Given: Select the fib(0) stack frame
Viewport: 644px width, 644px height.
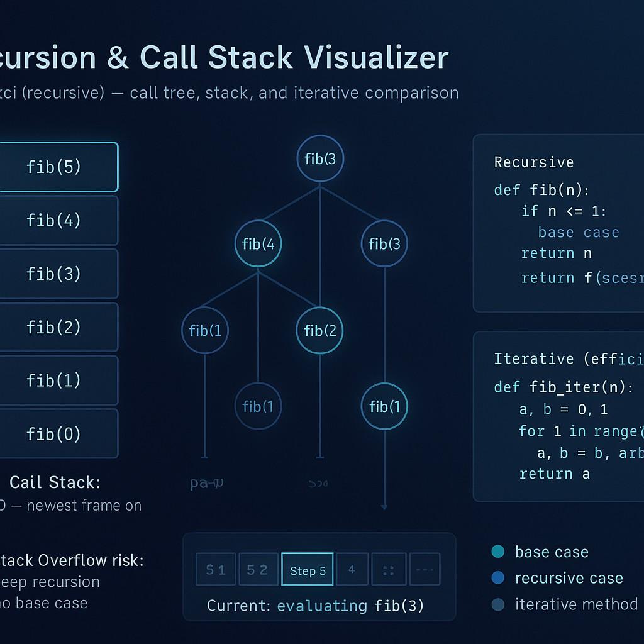Looking at the screenshot, I should click(58, 434).
